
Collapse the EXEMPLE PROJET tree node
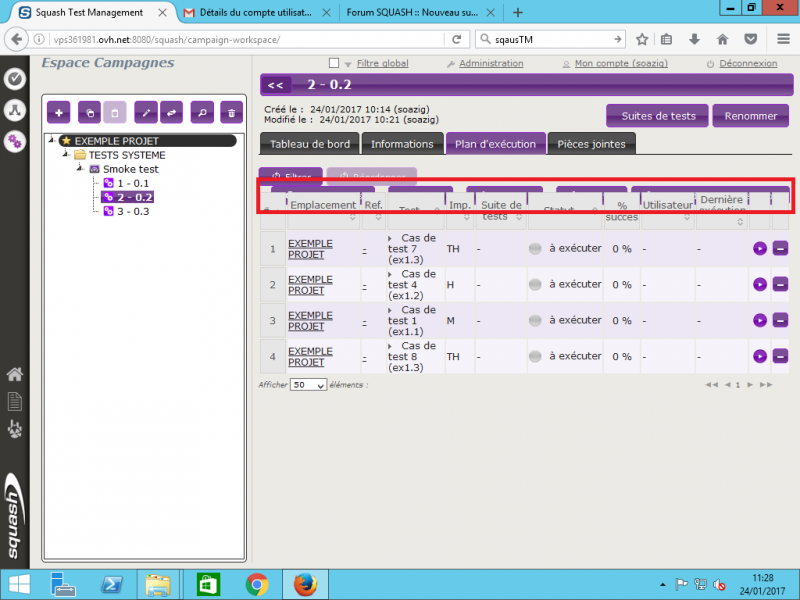pyautogui.click(x=52, y=140)
